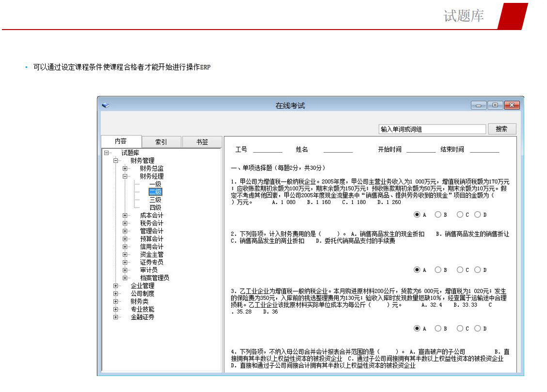Collapse the 财务经理 tree node
Viewport: 547px width, 392px height.
[x=125, y=176]
